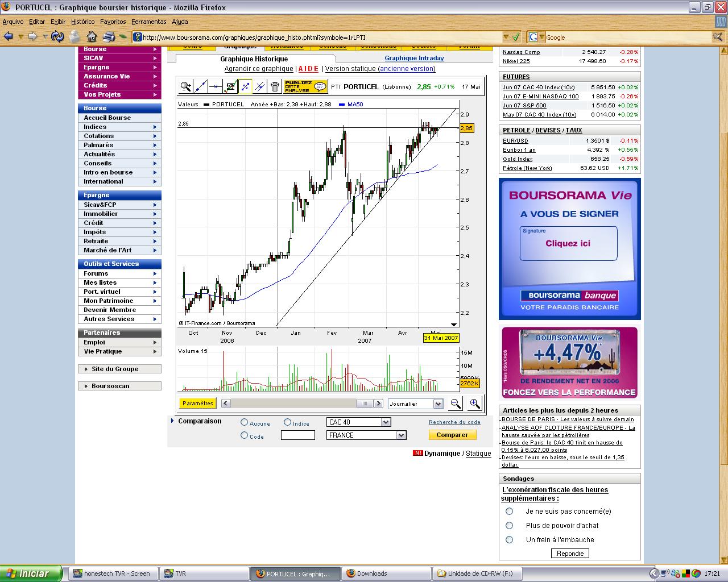Select the Aucune comparison radio button
728x582 pixels.
coord(244,422)
